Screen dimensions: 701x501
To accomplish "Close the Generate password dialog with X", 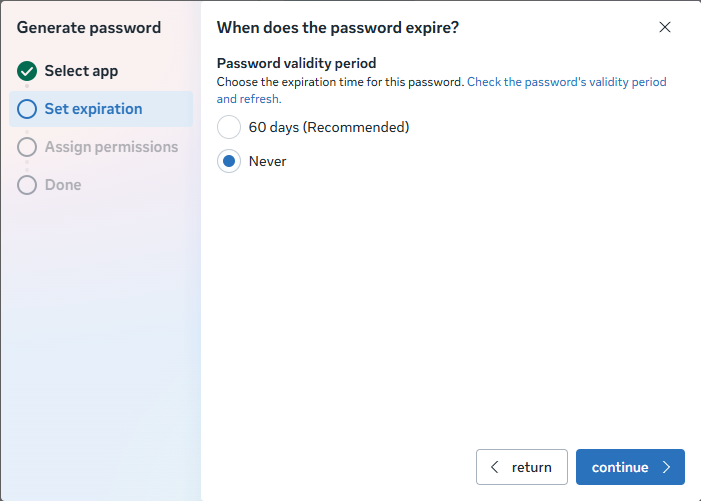I will [665, 27].
